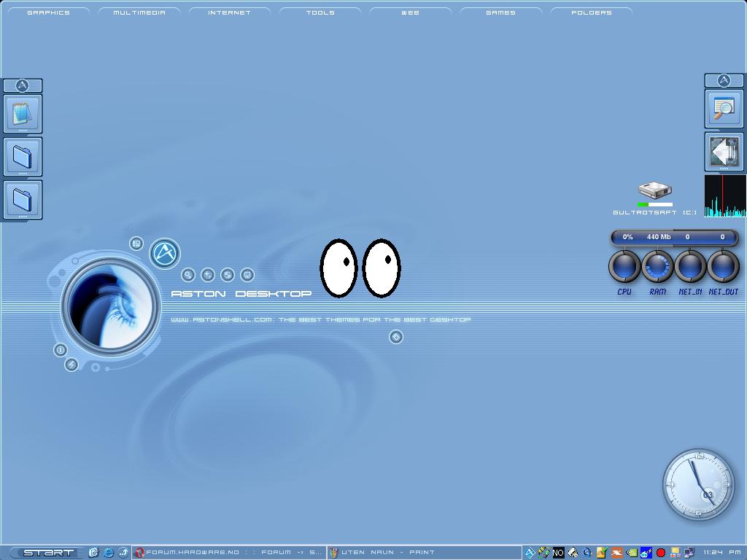
Task: Click the green network-connection tray icon
Action: point(543,553)
